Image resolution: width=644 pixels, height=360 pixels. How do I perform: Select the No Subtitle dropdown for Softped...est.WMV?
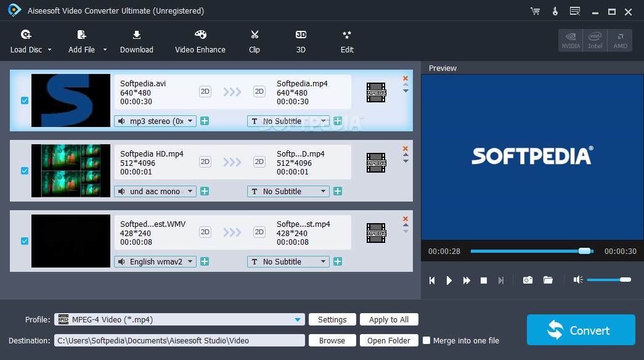288,261
